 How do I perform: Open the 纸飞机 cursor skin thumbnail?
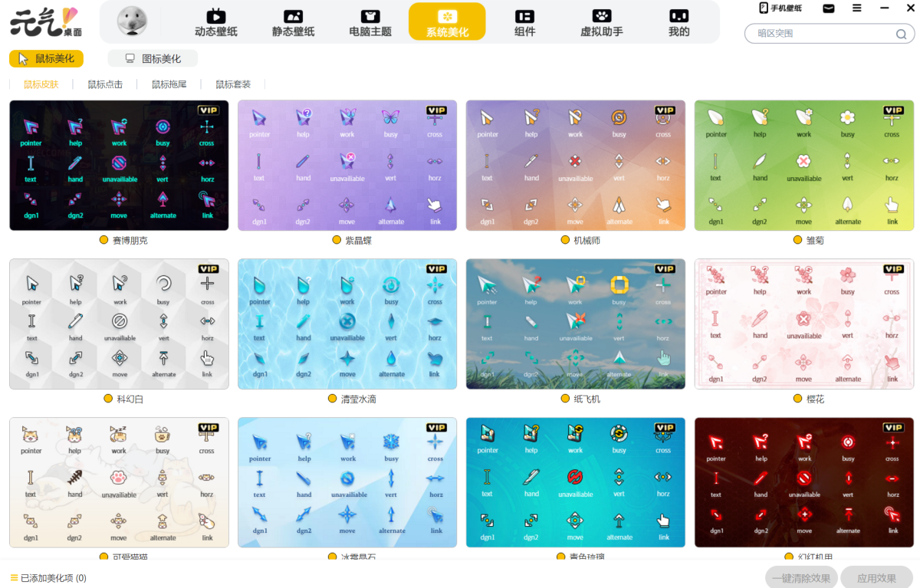pos(576,324)
